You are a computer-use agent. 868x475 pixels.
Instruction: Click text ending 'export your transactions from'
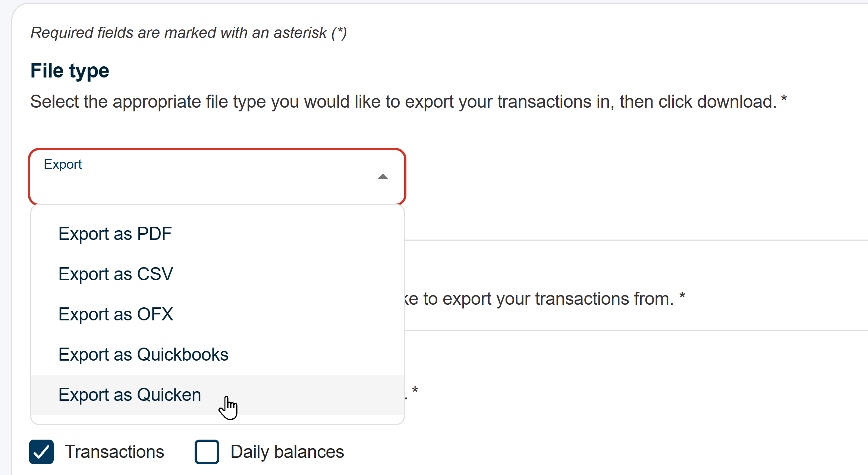click(x=541, y=299)
